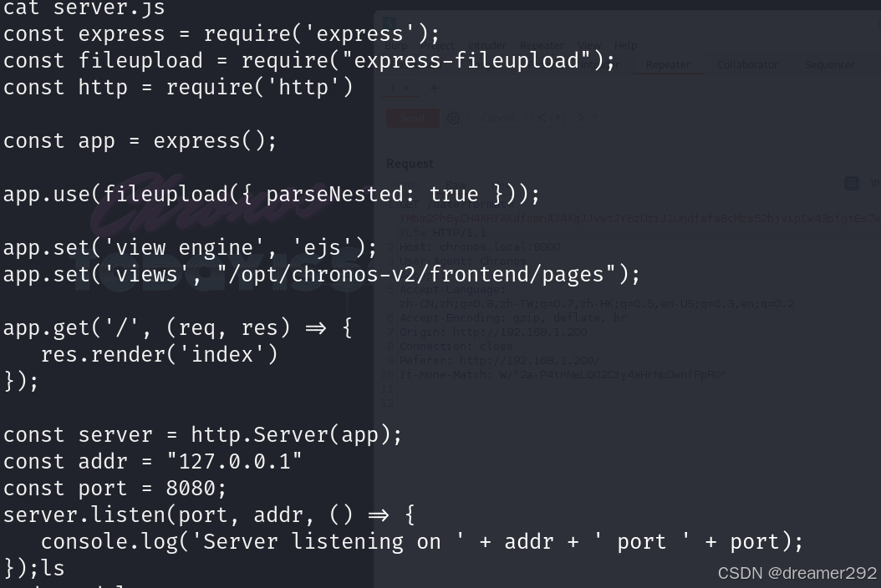Switch to the Collaborator tab
The width and height of the screenshot is (881, 588).
point(747,65)
